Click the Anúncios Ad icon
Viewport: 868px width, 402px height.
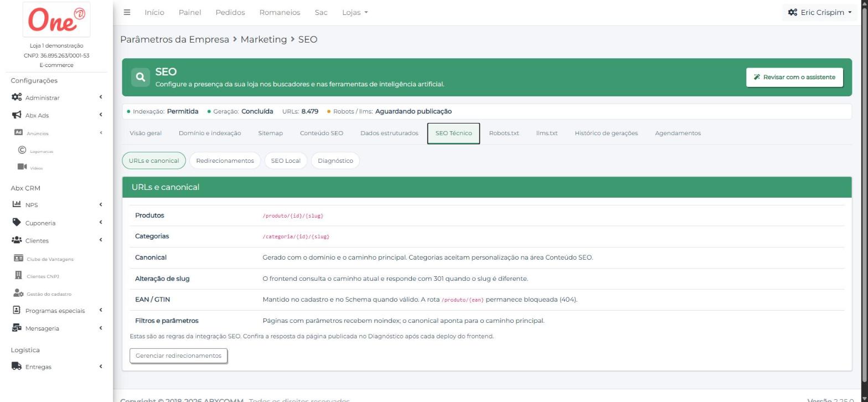(18, 133)
